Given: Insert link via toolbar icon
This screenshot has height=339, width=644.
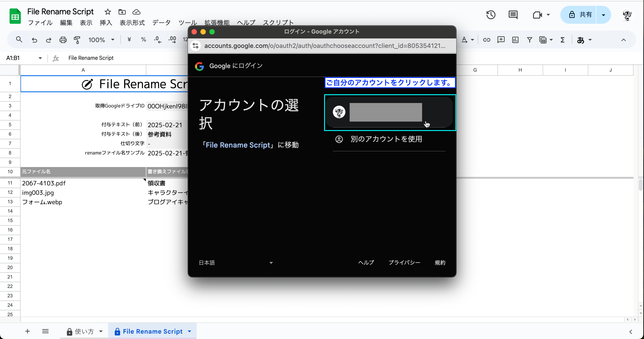Looking at the screenshot, I should (x=487, y=40).
